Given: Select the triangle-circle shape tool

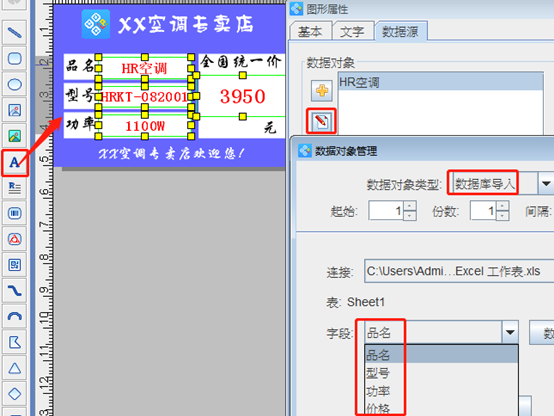Looking at the screenshot, I should [x=14, y=239].
